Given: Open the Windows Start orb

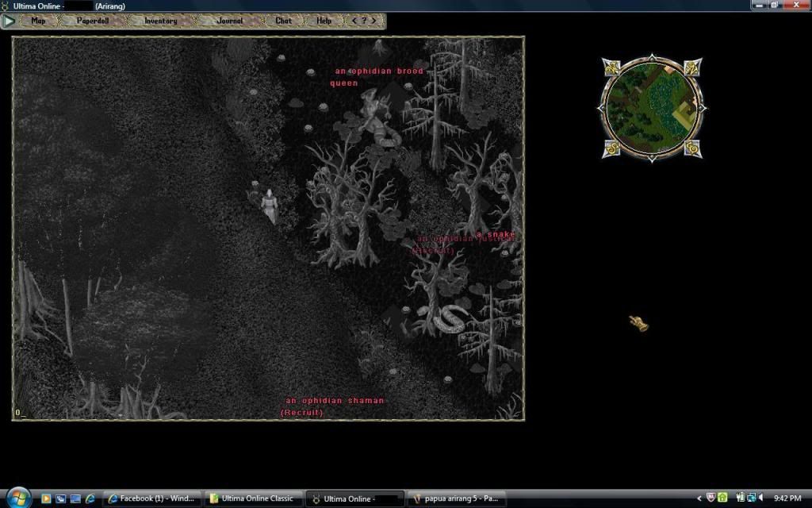Looking at the screenshot, I should pos(19,498).
